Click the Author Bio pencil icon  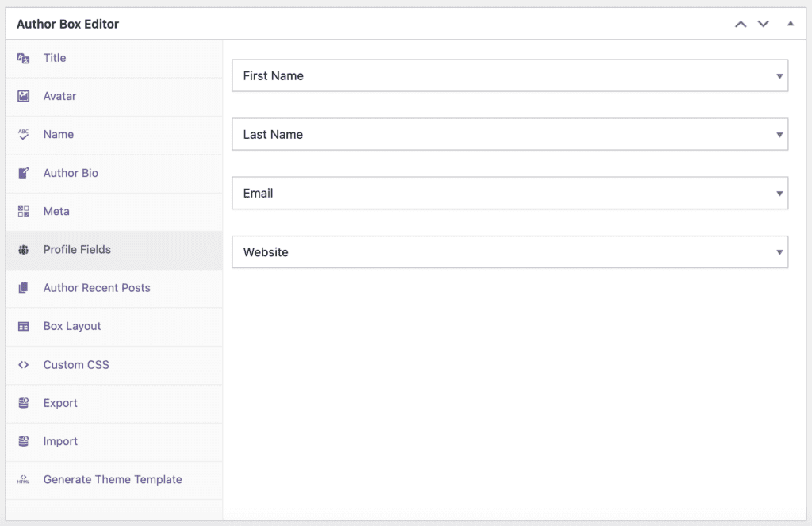point(23,173)
